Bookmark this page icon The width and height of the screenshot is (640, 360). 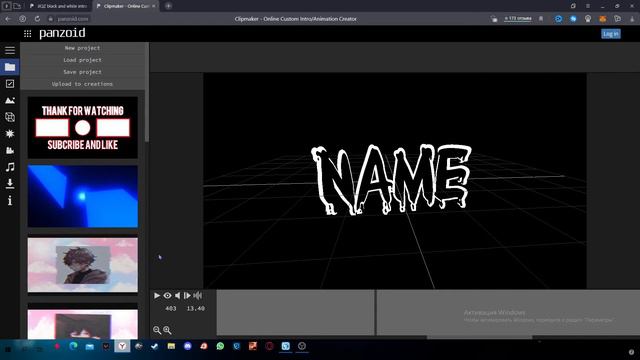pos(541,19)
